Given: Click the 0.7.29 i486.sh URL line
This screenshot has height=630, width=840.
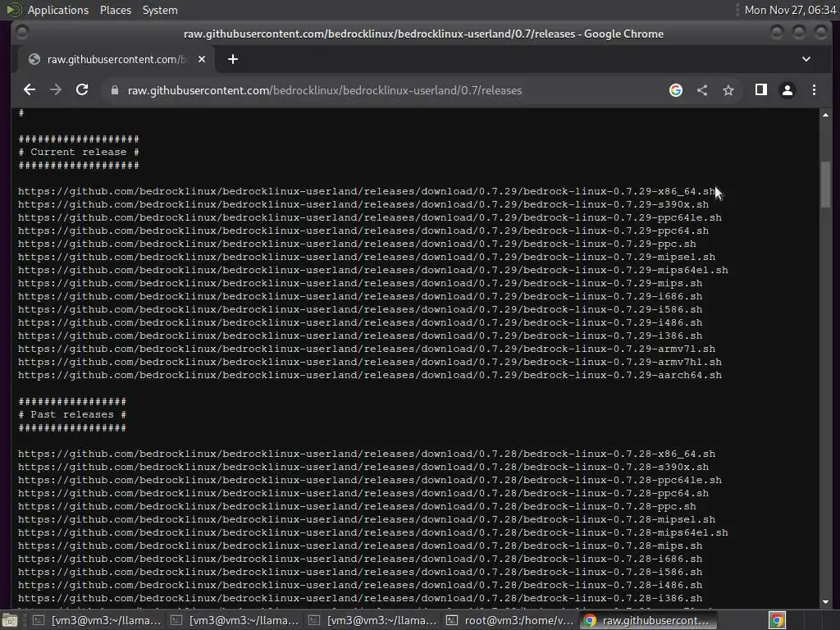Looking at the screenshot, I should click(x=360, y=322).
